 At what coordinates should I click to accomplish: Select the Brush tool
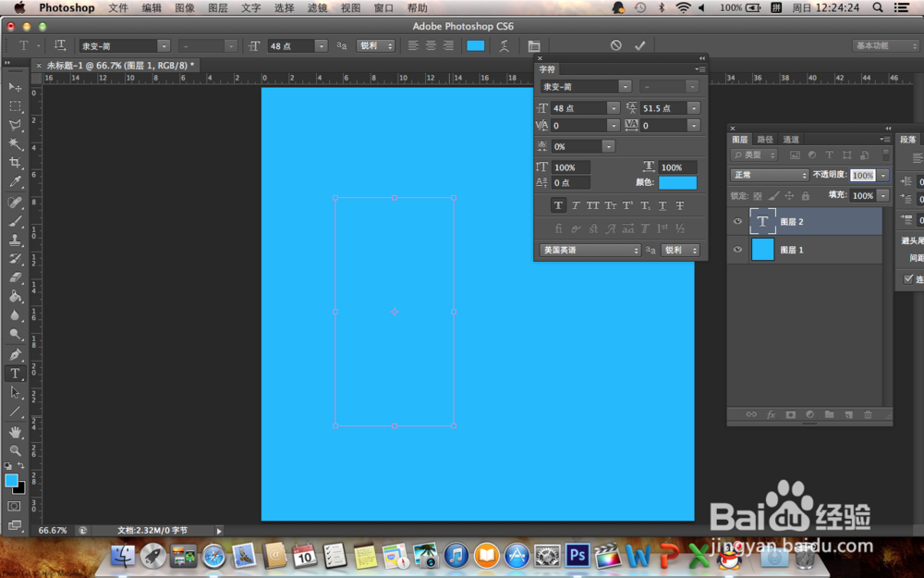[15, 221]
